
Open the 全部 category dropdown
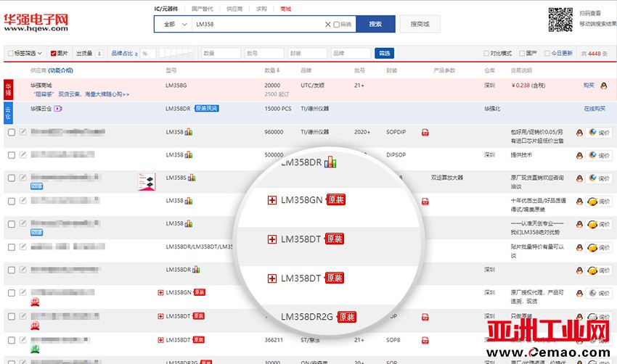(175, 25)
